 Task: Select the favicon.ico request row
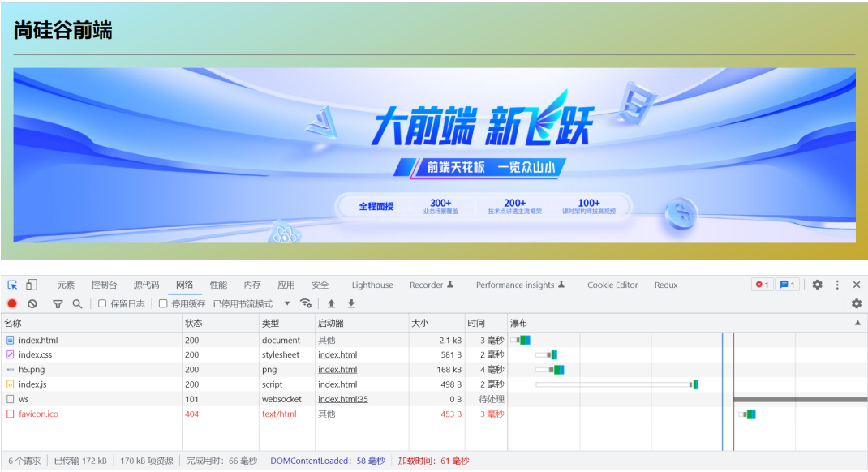coord(38,414)
